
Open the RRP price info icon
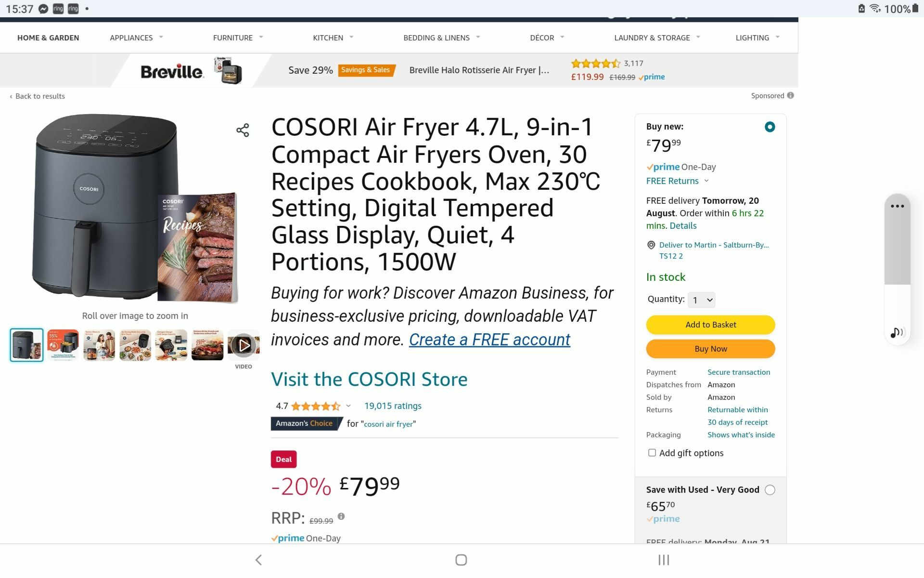point(342,516)
